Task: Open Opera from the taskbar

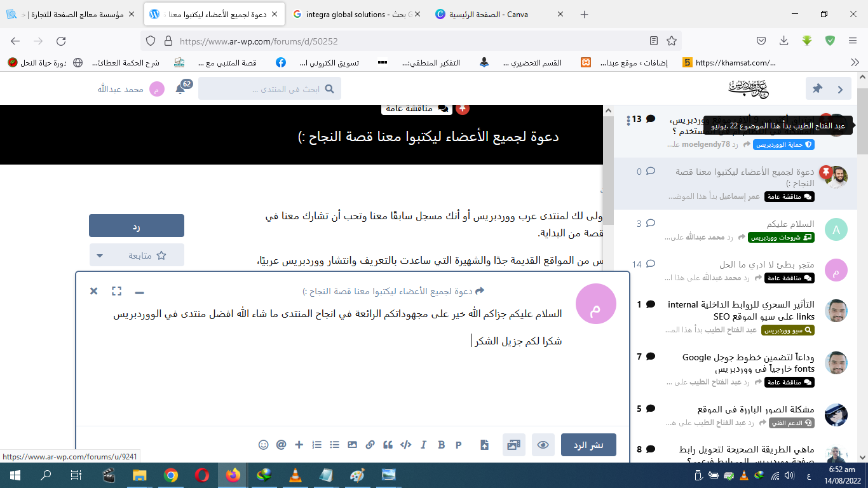Action: tap(202, 475)
